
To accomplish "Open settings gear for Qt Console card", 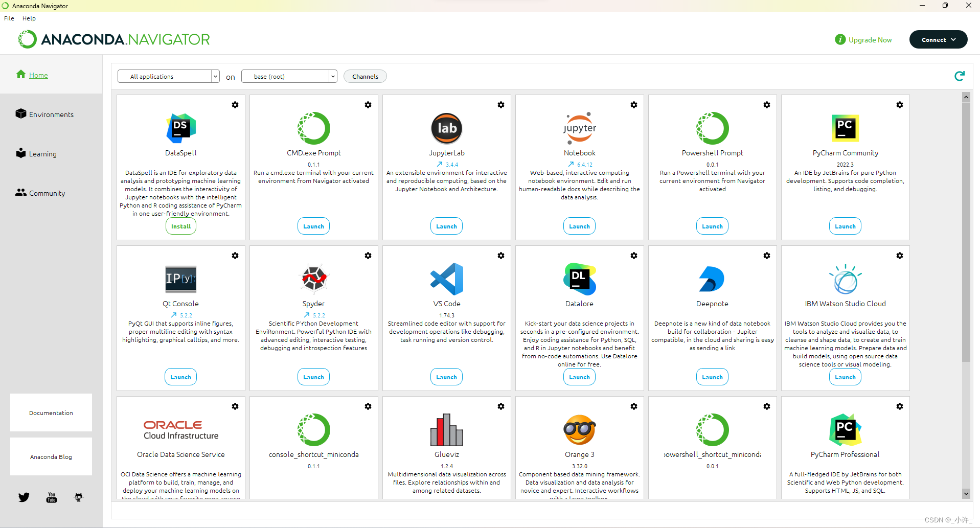I will click(x=235, y=256).
